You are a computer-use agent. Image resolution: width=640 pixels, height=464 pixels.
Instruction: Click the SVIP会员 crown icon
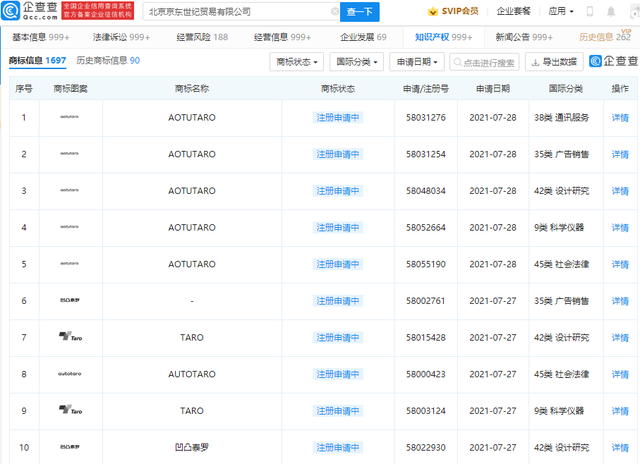coord(434,12)
